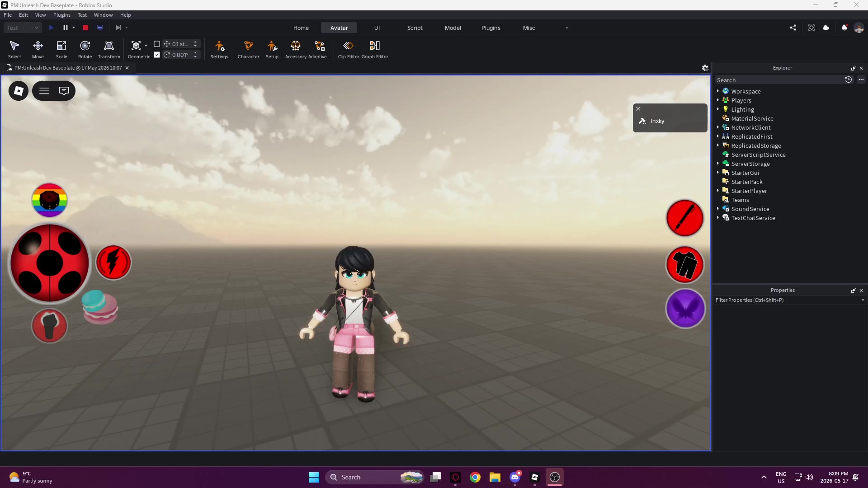Open viewport settings gear icon
Viewport: 868px width, 488px height.
pyautogui.click(x=705, y=68)
